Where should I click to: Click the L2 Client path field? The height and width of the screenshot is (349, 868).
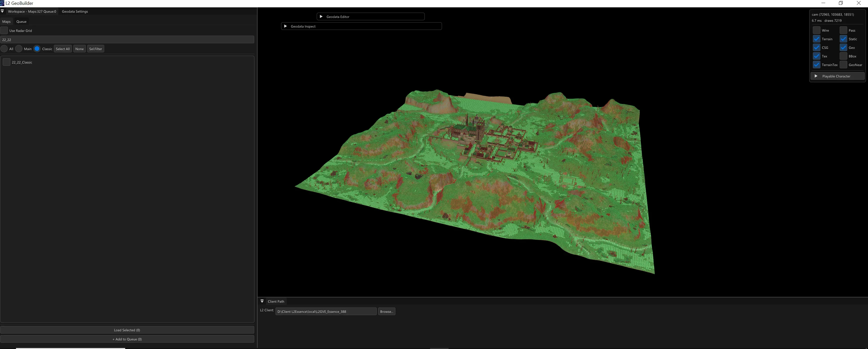pyautogui.click(x=326, y=312)
